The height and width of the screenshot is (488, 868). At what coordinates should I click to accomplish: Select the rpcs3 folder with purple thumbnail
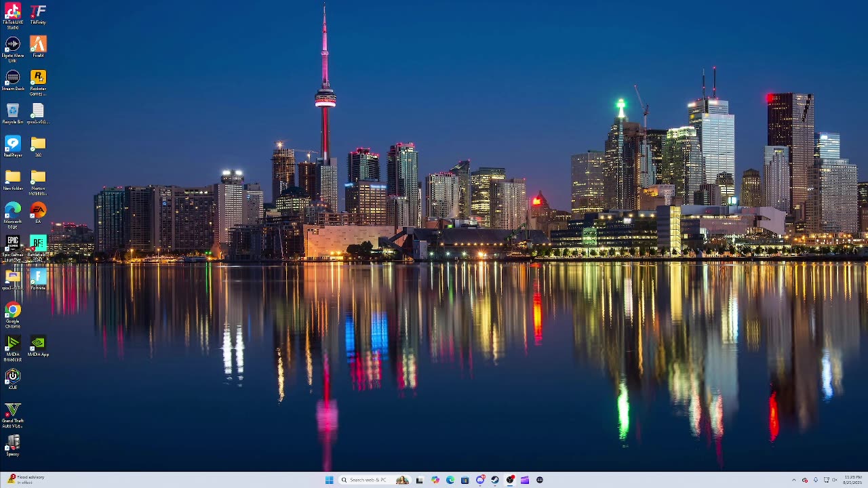13,280
